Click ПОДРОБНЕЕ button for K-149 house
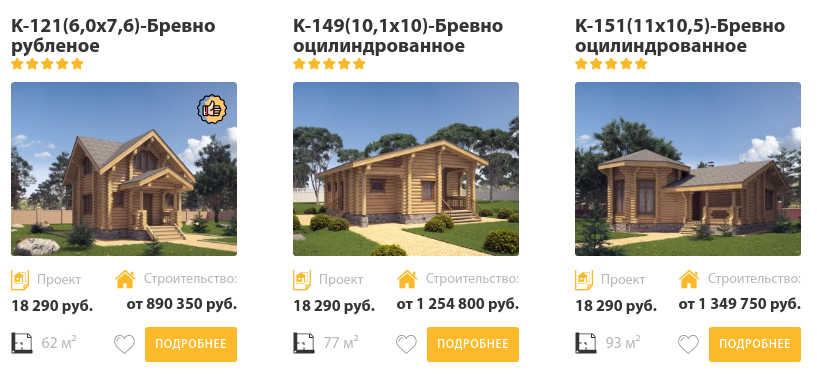Screen dimensions: 817x388 click(x=473, y=344)
